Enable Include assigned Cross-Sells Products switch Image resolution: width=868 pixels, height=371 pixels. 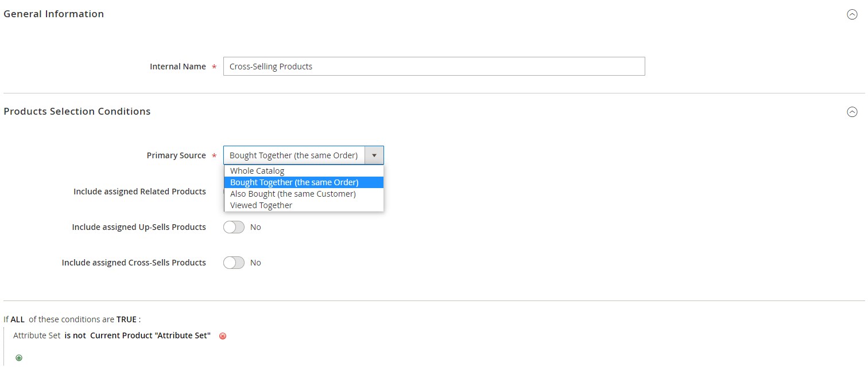pos(234,263)
